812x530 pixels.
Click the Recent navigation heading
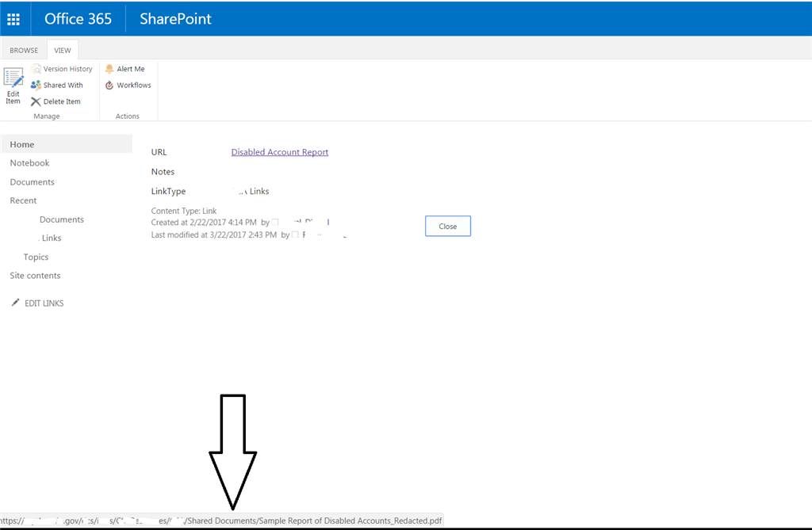(x=23, y=200)
